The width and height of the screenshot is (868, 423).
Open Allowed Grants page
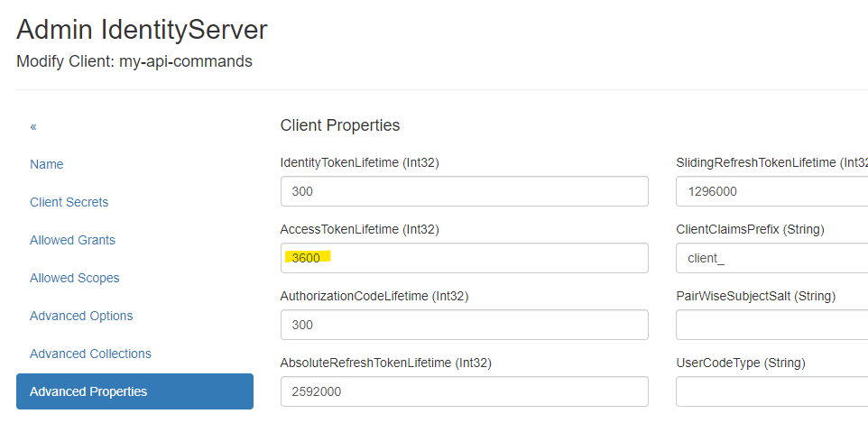tap(72, 240)
